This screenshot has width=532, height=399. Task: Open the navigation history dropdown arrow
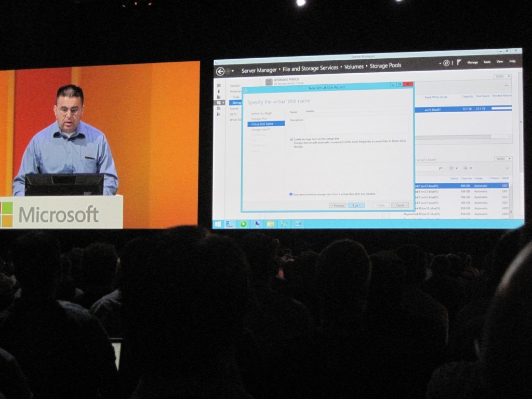coord(233,71)
